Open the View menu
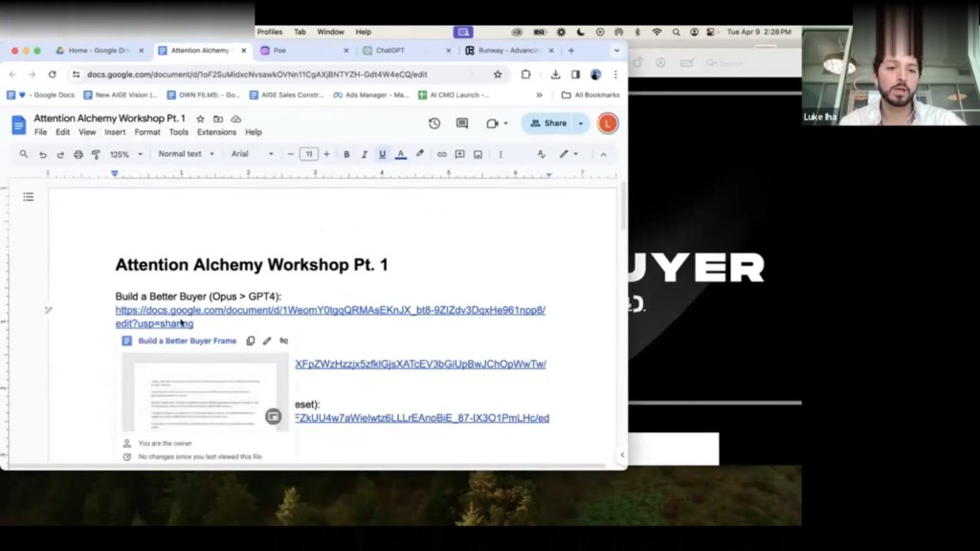Viewport: 980px width, 551px height. coord(87,132)
